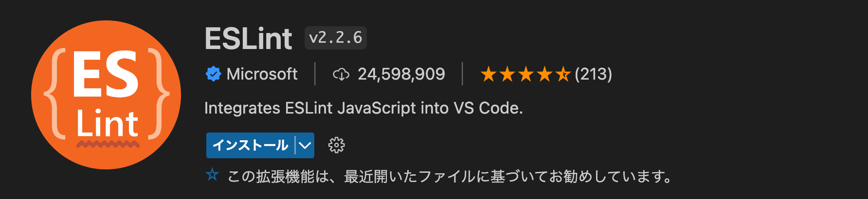Image resolution: width=868 pixels, height=199 pixels.
Task: Click the ESLint extension title
Action: coord(248,38)
